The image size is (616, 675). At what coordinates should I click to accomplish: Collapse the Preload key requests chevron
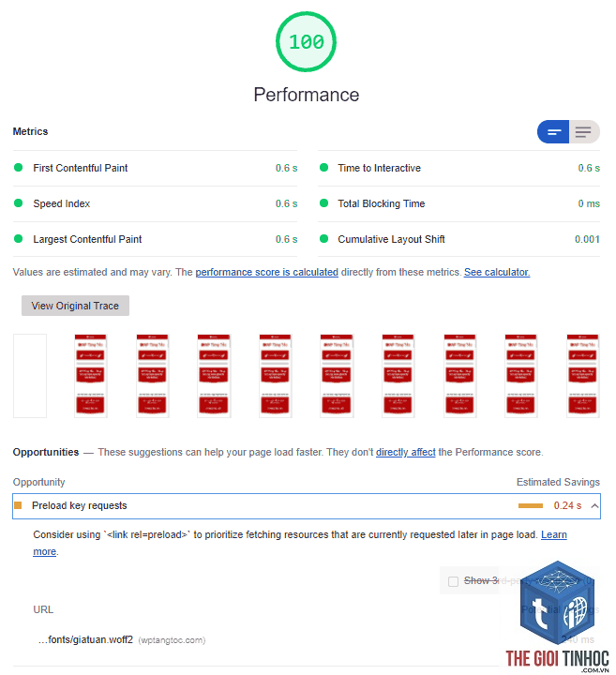pos(594,506)
